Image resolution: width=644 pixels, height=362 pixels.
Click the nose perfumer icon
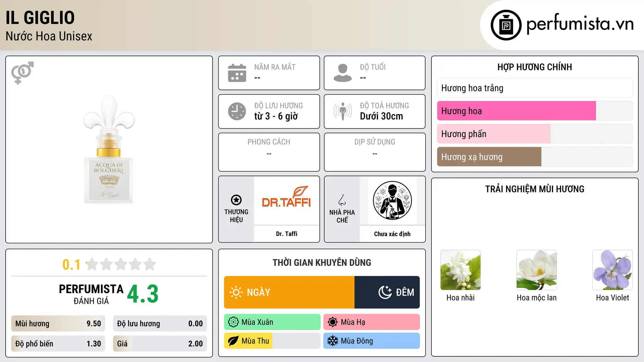[x=342, y=200]
